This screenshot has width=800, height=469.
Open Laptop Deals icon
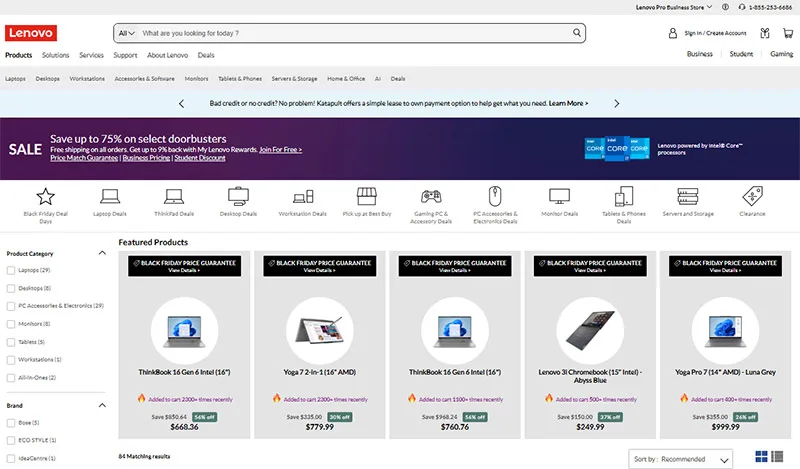click(110, 196)
